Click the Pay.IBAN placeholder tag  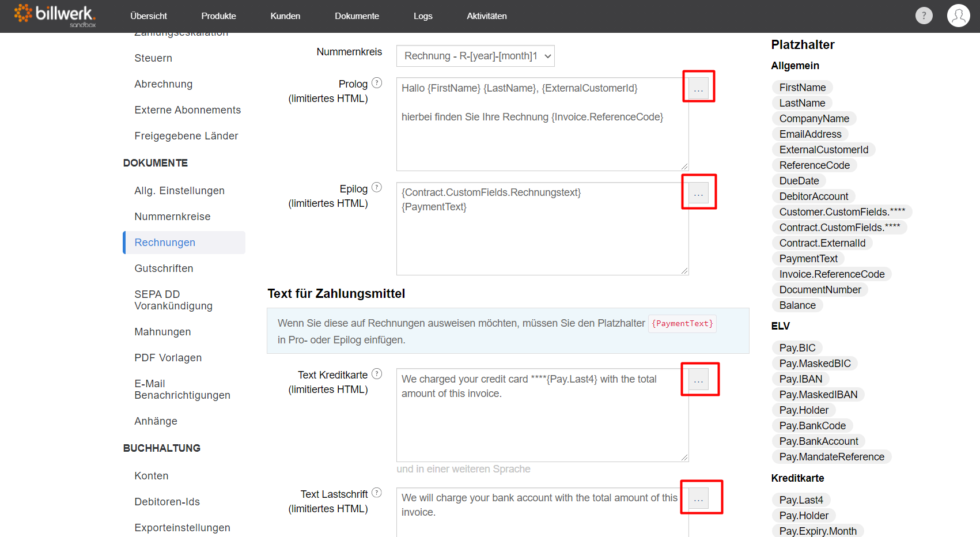point(800,379)
